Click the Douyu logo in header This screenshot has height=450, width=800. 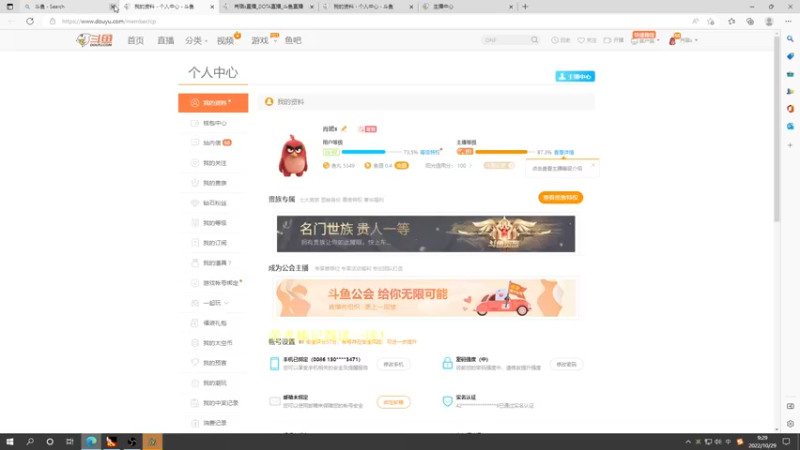[x=94, y=40]
